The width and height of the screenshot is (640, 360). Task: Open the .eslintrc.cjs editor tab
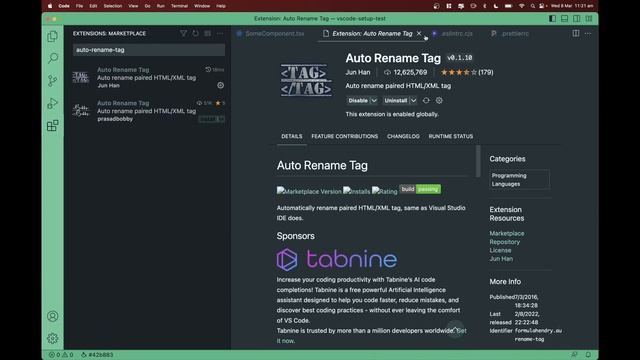(x=457, y=34)
